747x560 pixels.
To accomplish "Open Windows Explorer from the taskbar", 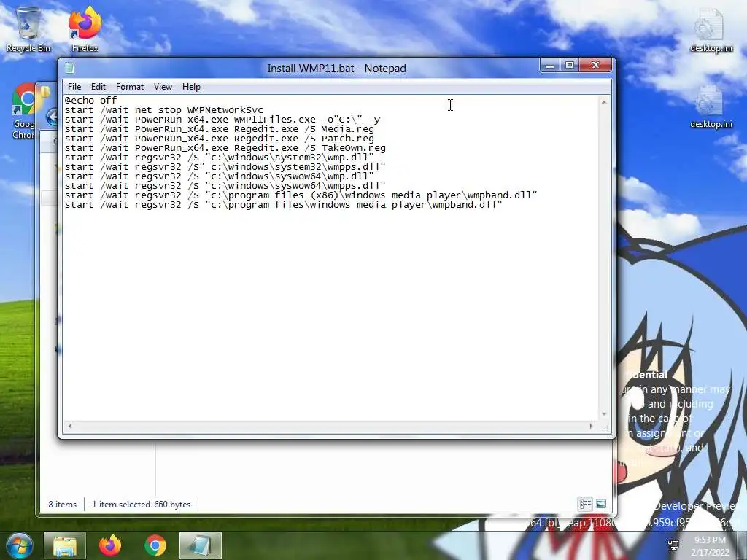I will point(65,545).
